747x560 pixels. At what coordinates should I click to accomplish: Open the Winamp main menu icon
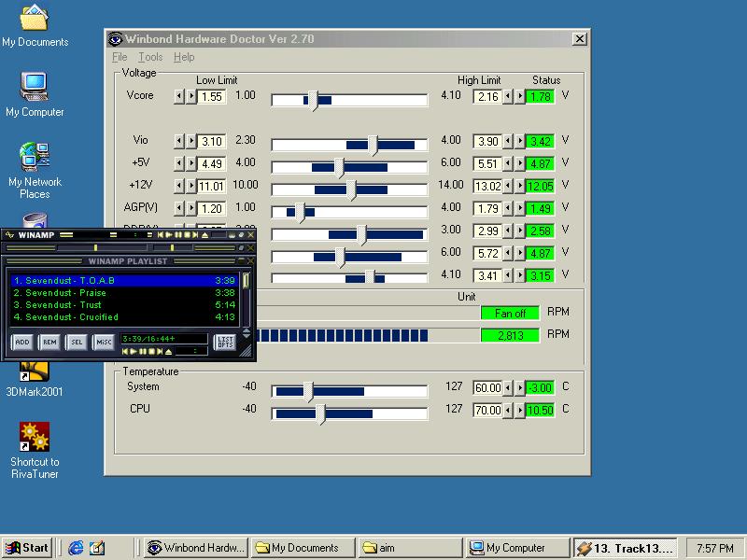(x=10, y=235)
